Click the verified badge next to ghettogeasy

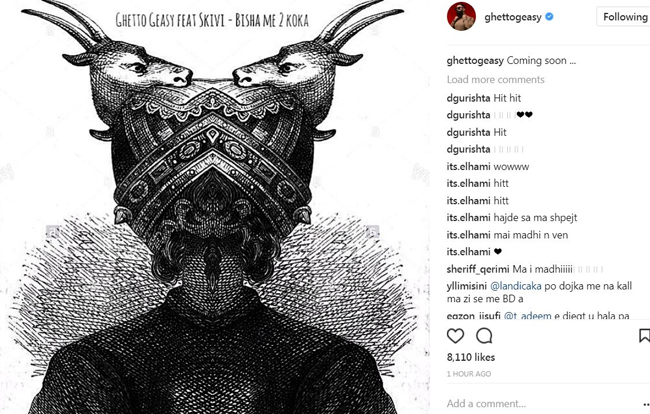(x=549, y=17)
